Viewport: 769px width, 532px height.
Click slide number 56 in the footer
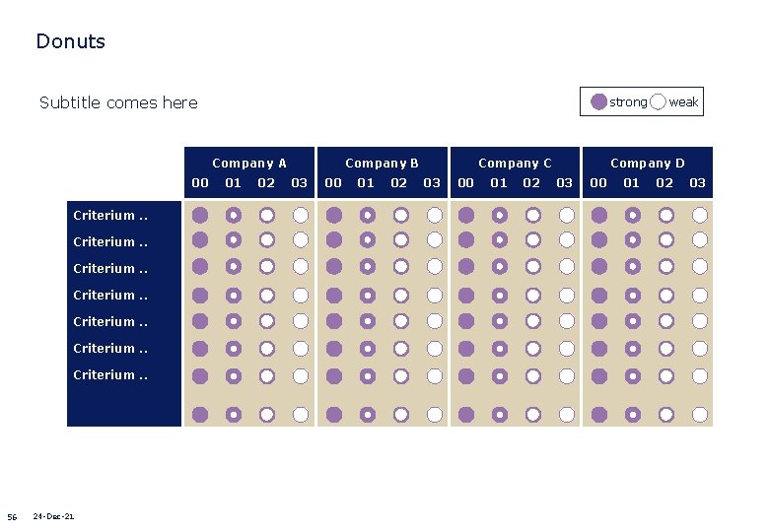pos(12,517)
